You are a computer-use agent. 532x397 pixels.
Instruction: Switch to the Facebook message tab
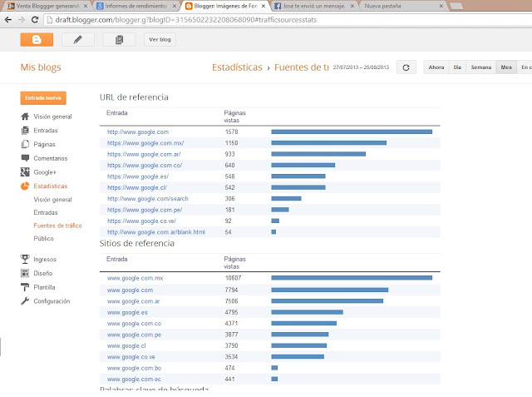pyautogui.click(x=314, y=6)
